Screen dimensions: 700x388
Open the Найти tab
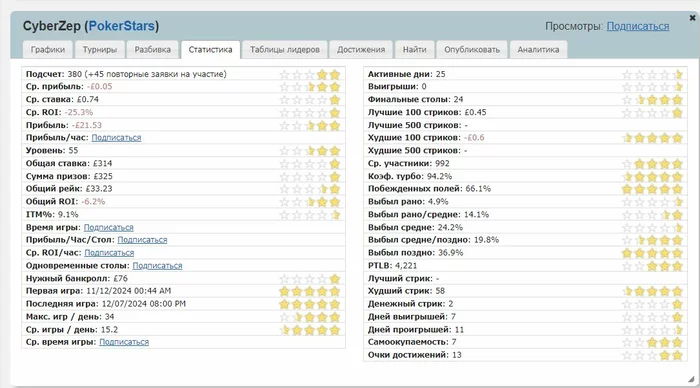(x=414, y=50)
